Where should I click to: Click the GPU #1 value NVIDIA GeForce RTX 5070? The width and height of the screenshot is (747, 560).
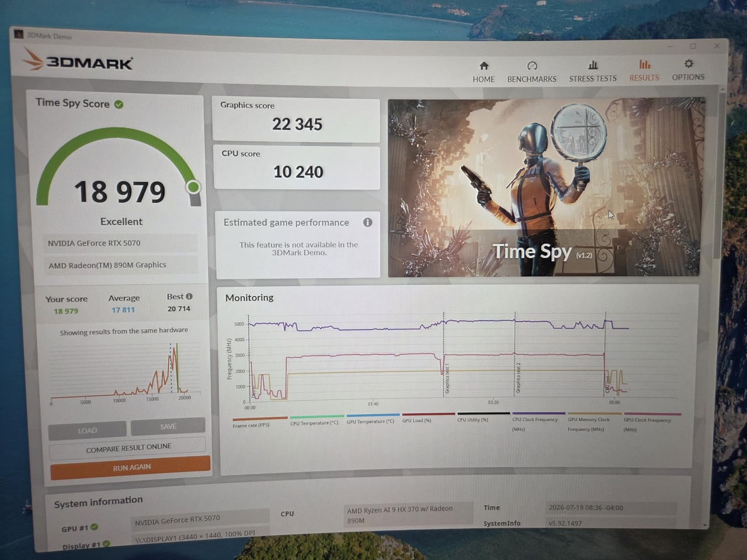click(200, 520)
